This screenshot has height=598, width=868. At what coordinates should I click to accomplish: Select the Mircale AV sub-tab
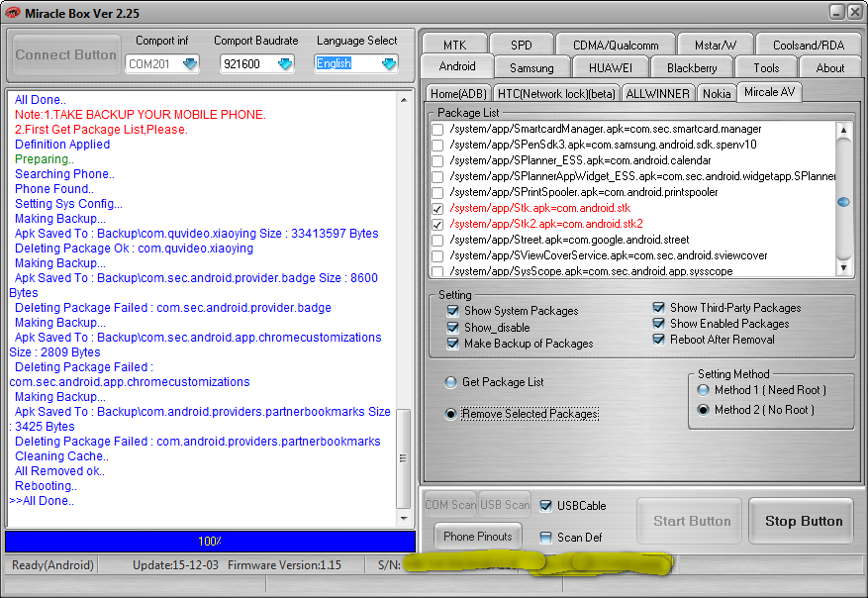pyautogui.click(x=769, y=92)
